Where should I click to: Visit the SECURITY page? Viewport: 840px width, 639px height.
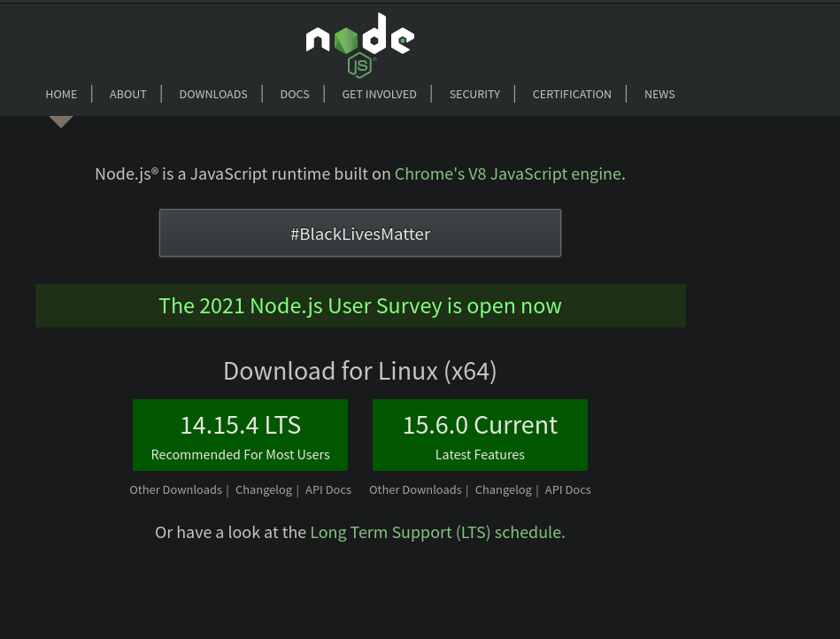474,95
